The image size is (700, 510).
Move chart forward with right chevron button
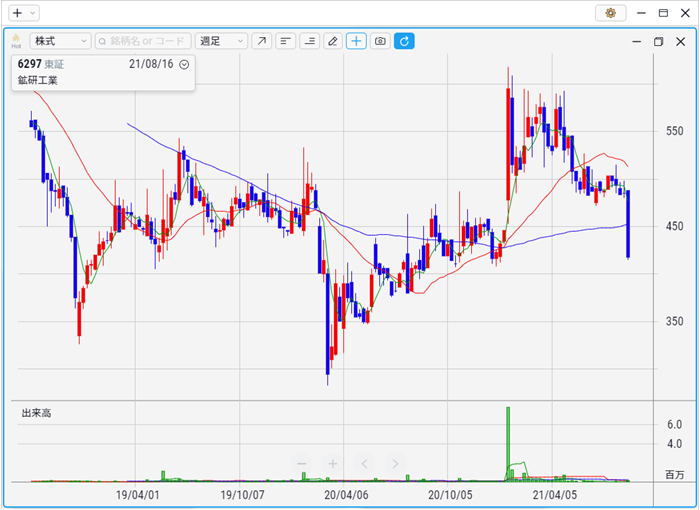tap(395, 464)
